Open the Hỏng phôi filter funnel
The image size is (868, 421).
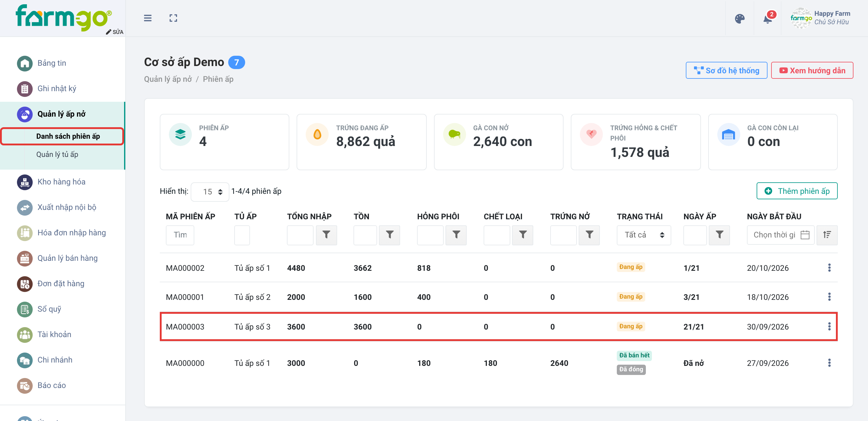(456, 235)
